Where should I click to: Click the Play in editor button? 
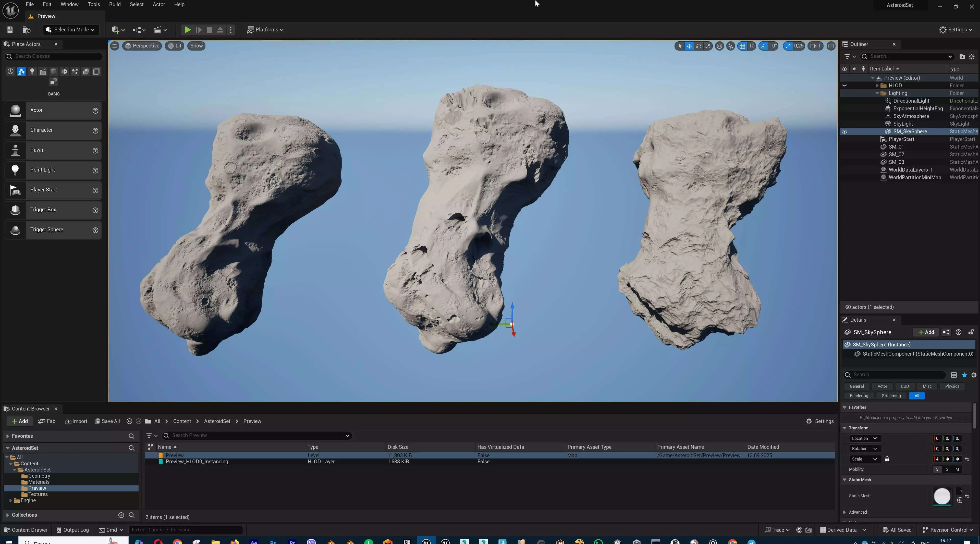click(x=188, y=30)
